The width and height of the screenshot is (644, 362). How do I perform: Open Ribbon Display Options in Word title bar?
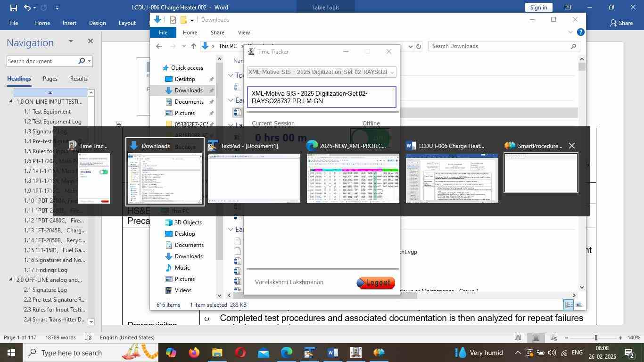[568, 8]
